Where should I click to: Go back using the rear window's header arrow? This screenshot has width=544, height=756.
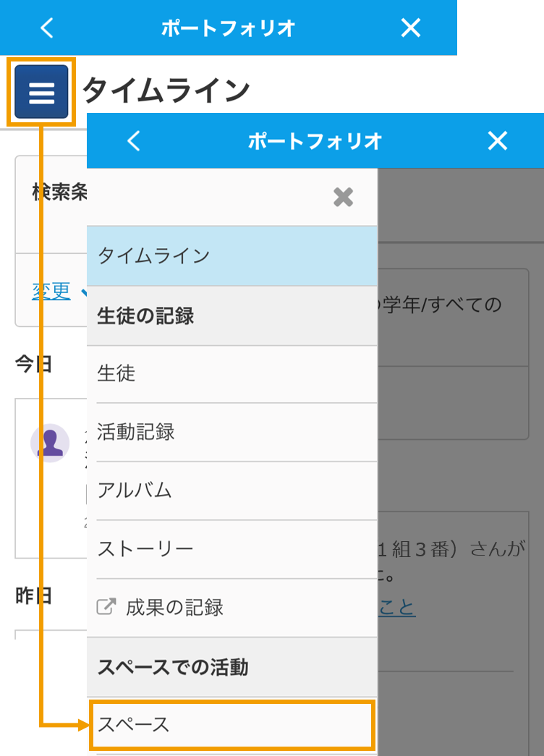pyautogui.click(x=47, y=28)
